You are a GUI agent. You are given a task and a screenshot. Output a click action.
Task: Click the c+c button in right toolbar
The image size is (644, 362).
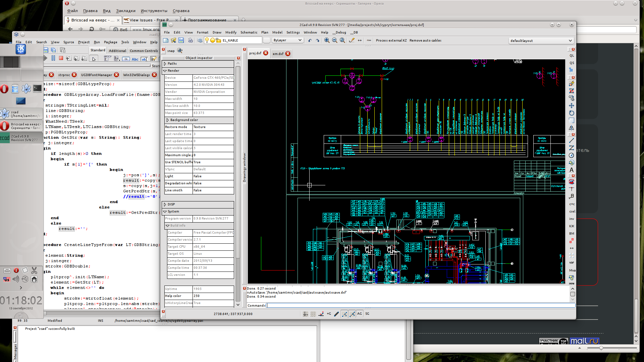(x=572, y=204)
